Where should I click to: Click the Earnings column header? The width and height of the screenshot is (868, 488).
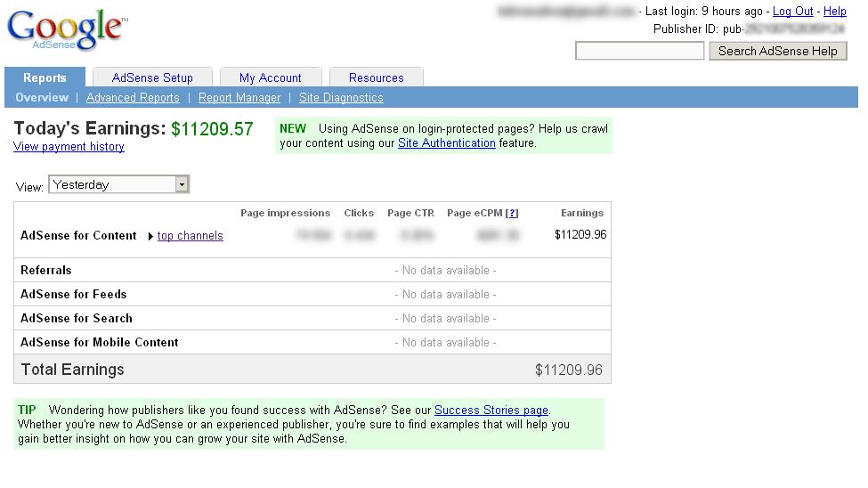click(582, 213)
